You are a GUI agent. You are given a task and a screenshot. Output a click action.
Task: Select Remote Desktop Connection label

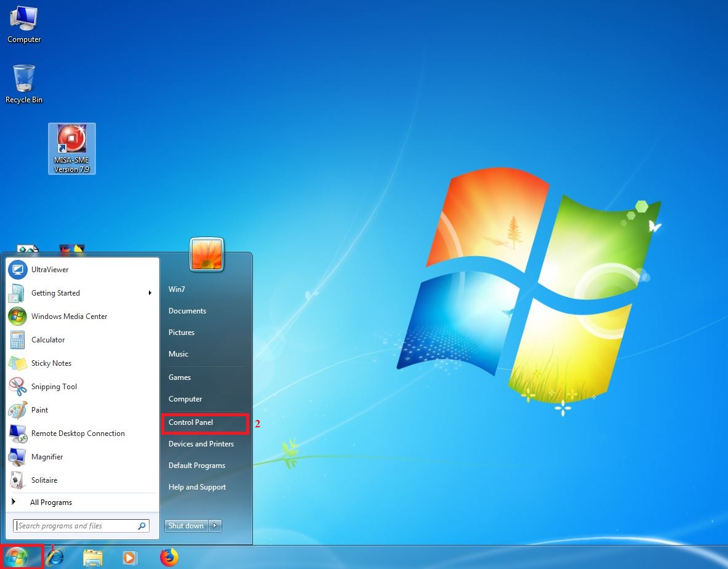pos(78,434)
